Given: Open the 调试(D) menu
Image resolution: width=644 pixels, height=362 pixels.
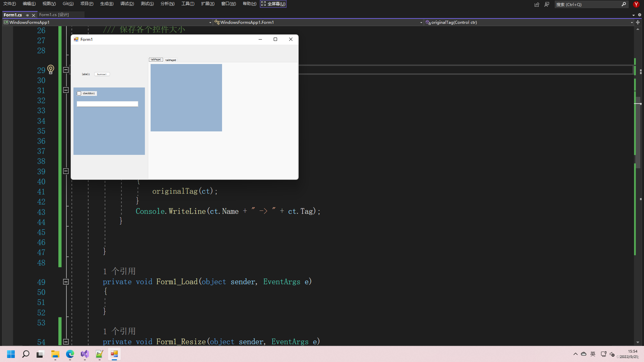Looking at the screenshot, I should tap(127, 4).
